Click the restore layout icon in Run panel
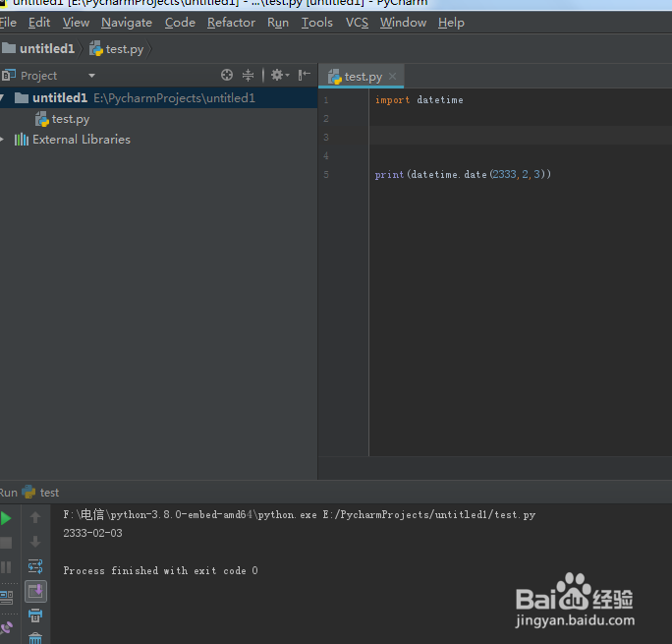Viewport: 672px width, 644px height. [6, 597]
